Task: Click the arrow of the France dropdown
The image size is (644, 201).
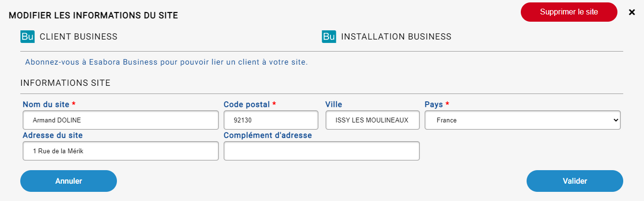Action: (615, 121)
